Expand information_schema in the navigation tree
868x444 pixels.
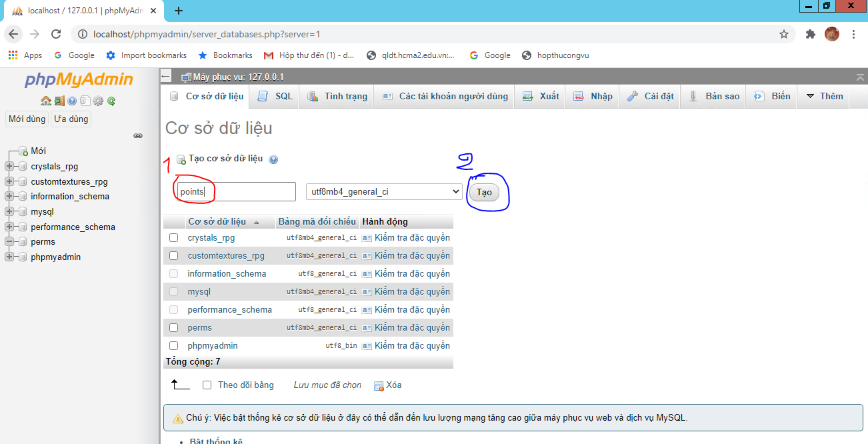(x=9, y=197)
